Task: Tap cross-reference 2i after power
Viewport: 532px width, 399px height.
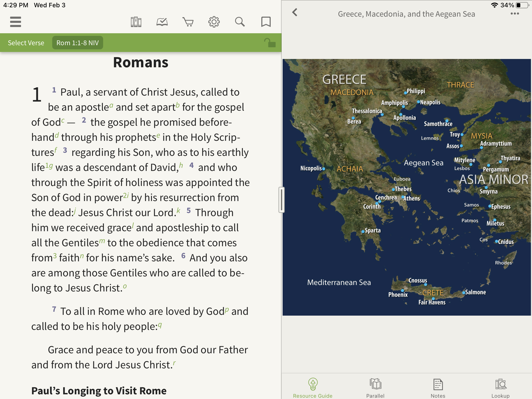Action: tap(126, 195)
